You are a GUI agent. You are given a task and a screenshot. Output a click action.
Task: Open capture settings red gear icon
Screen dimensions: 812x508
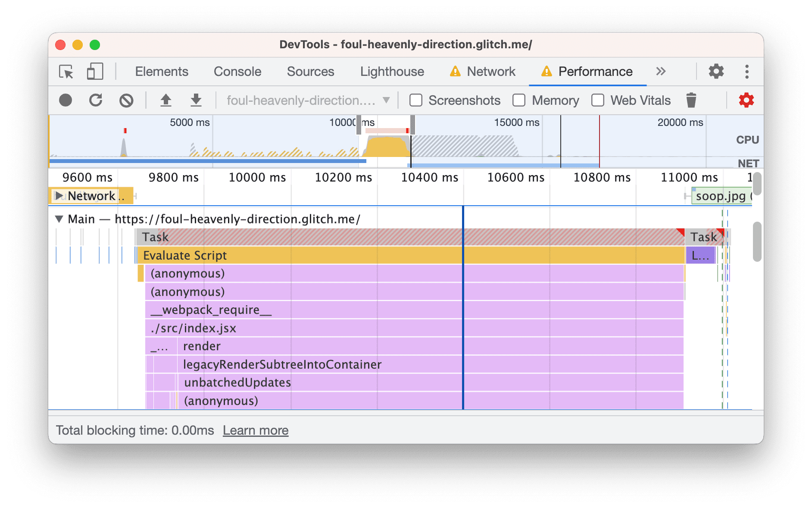pos(746,100)
